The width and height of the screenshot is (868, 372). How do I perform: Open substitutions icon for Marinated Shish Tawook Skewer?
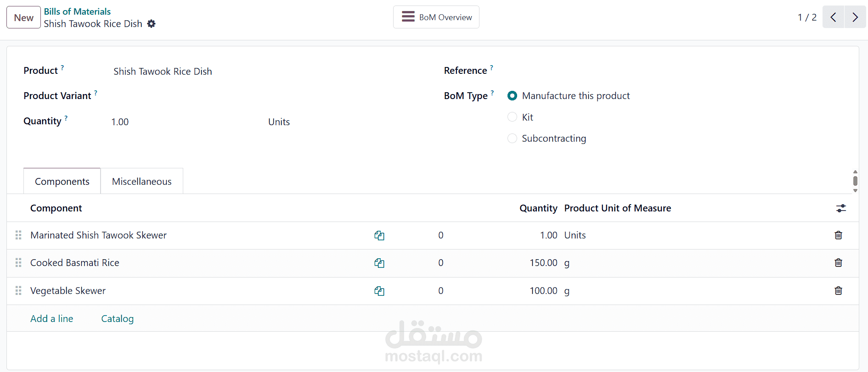(x=379, y=236)
